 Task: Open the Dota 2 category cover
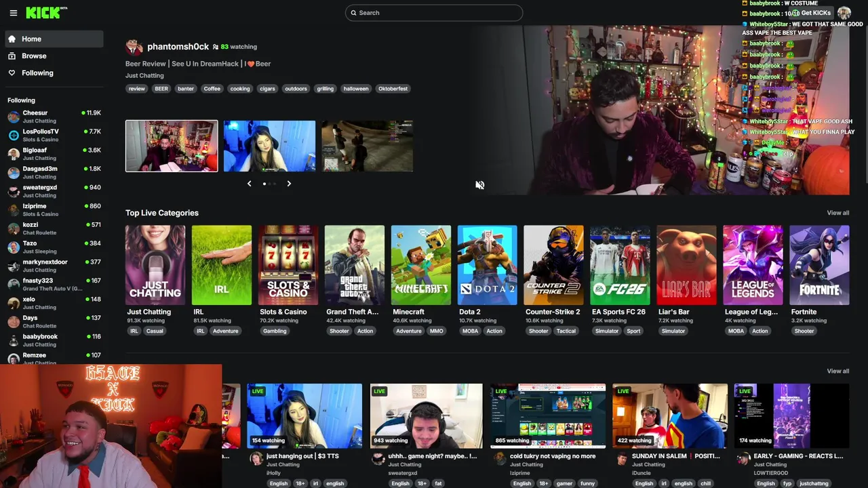(488, 265)
